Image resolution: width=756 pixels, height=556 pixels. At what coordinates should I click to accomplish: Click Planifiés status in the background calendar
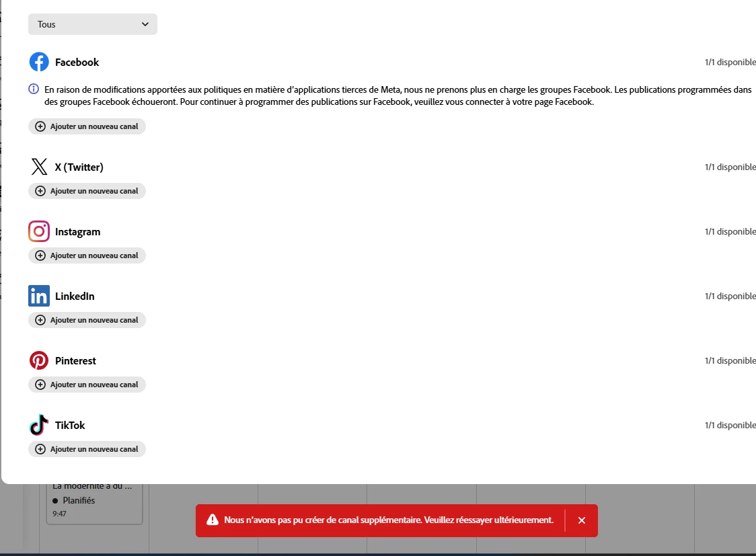[79, 501]
